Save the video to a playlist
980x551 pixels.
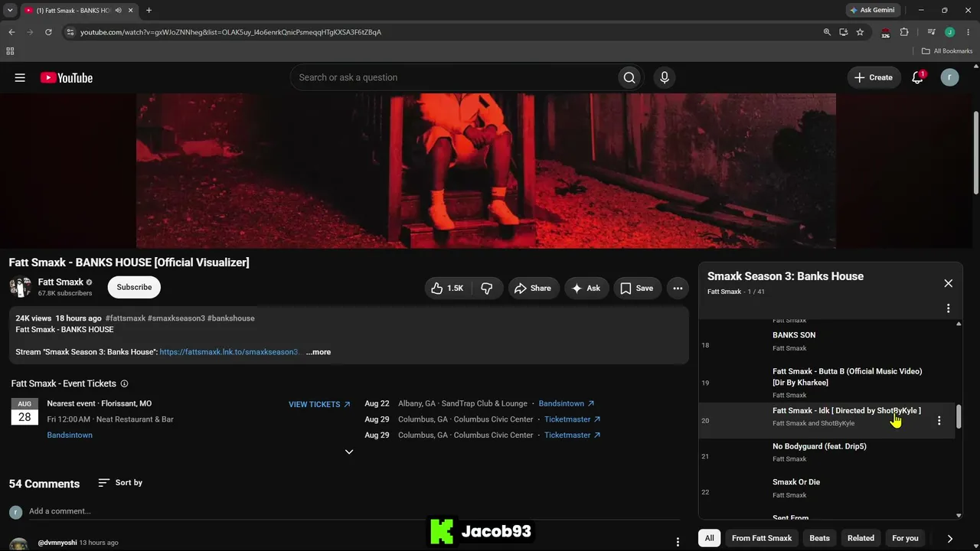pos(636,289)
